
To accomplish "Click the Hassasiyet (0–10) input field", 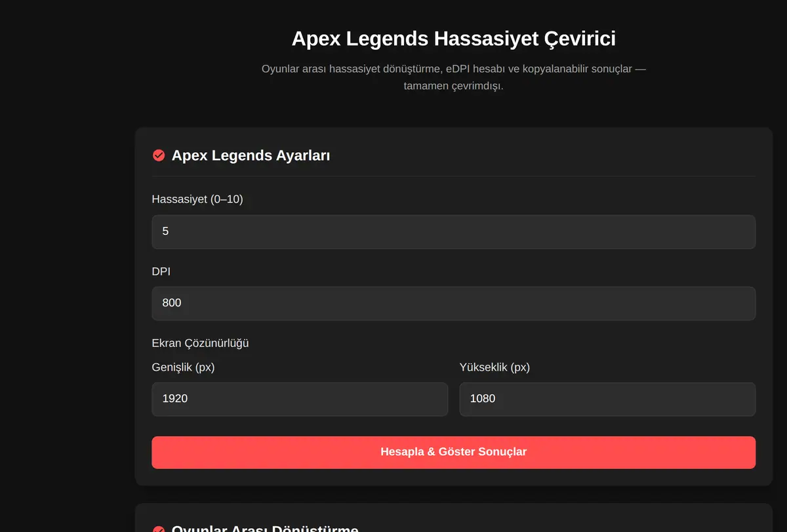I will click(x=453, y=232).
